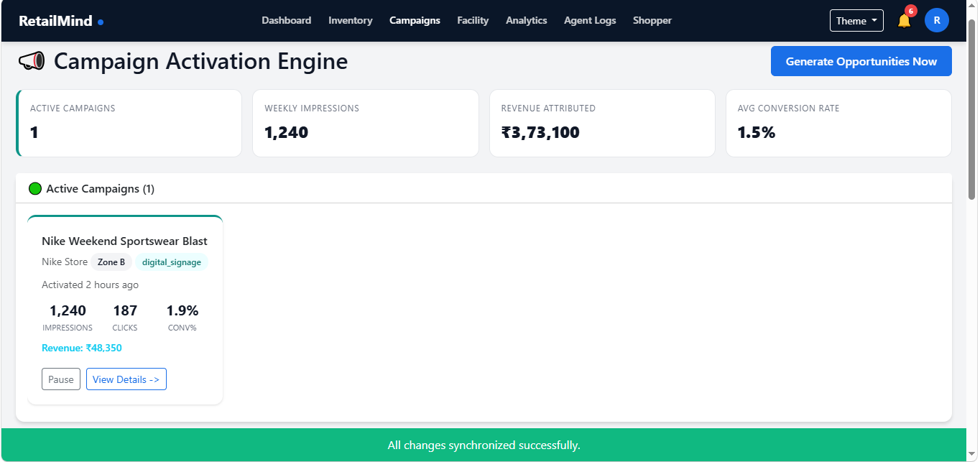Click the Active Campaigns stat card
980x462 pixels.
129,123
